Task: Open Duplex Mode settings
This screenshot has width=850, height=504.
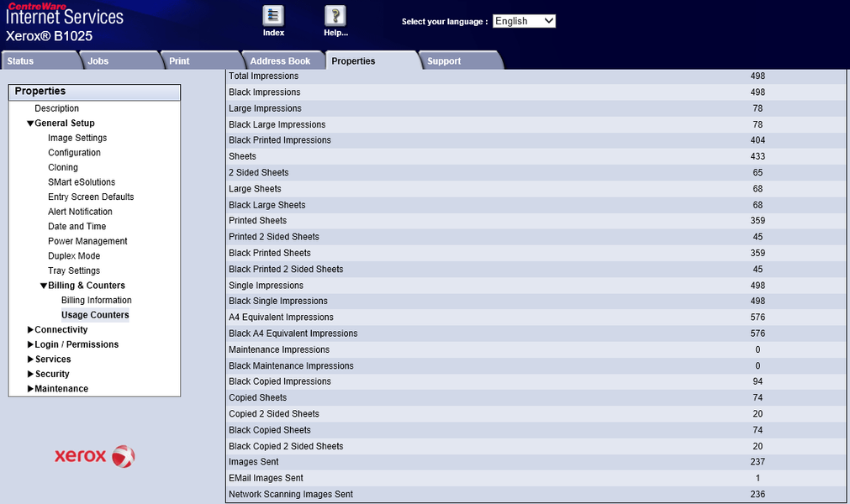Action: 74,256
